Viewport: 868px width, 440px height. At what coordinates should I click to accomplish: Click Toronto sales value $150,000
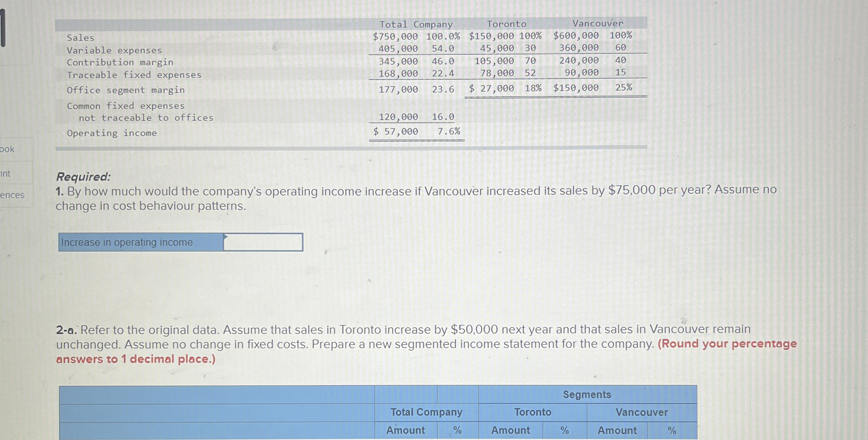492,36
